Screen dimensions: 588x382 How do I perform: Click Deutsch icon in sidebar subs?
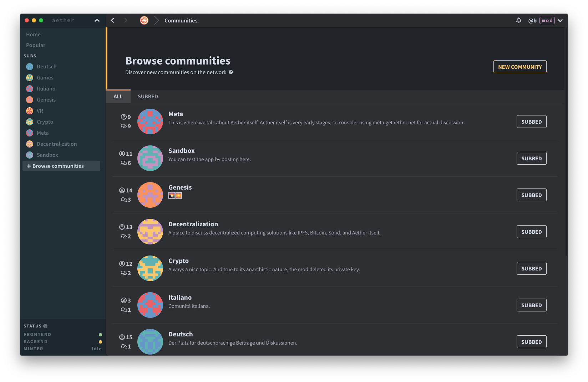coord(30,67)
